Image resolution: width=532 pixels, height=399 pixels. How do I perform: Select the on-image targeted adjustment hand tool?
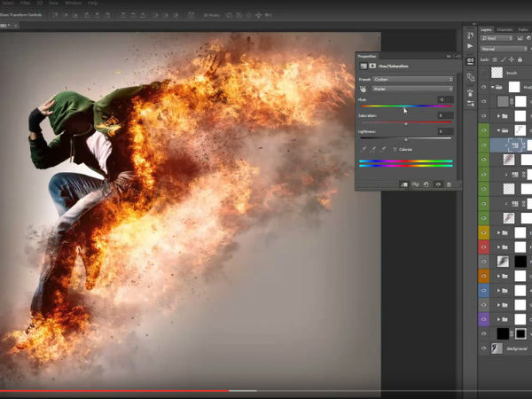click(x=364, y=89)
